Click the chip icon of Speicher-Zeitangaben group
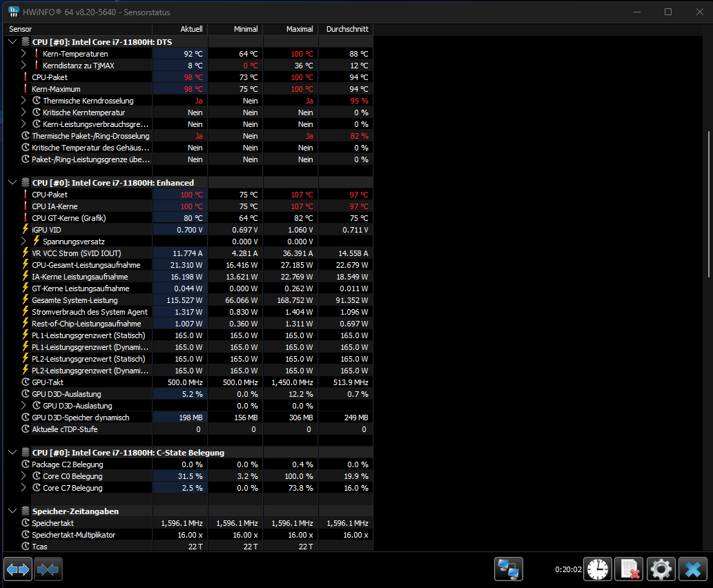713x588 pixels. [x=26, y=511]
